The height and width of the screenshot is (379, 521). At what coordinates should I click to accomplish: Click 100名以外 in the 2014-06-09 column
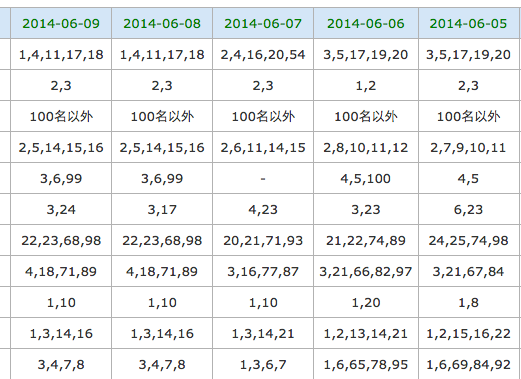coord(61,116)
